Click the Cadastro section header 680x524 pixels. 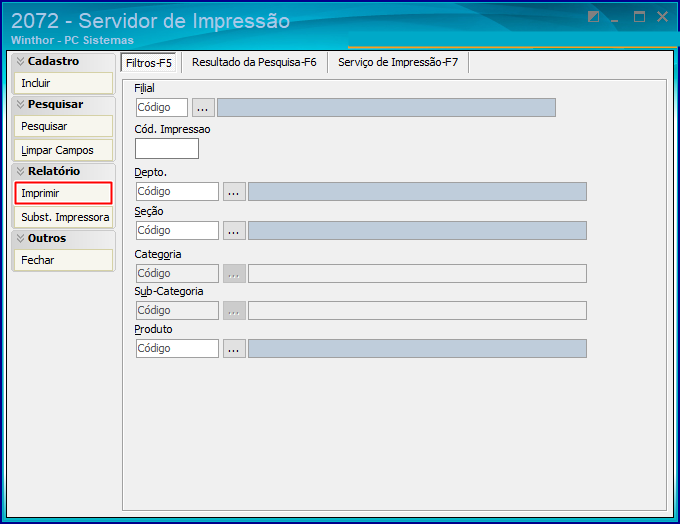point(63,61)
